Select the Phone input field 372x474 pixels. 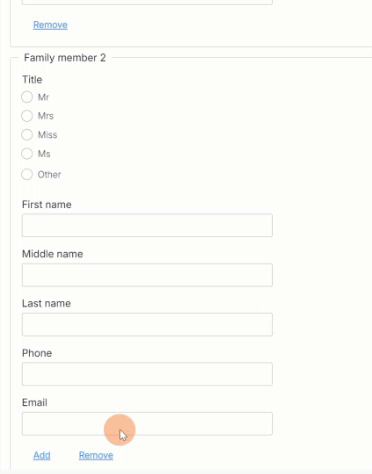coord(147,374)
